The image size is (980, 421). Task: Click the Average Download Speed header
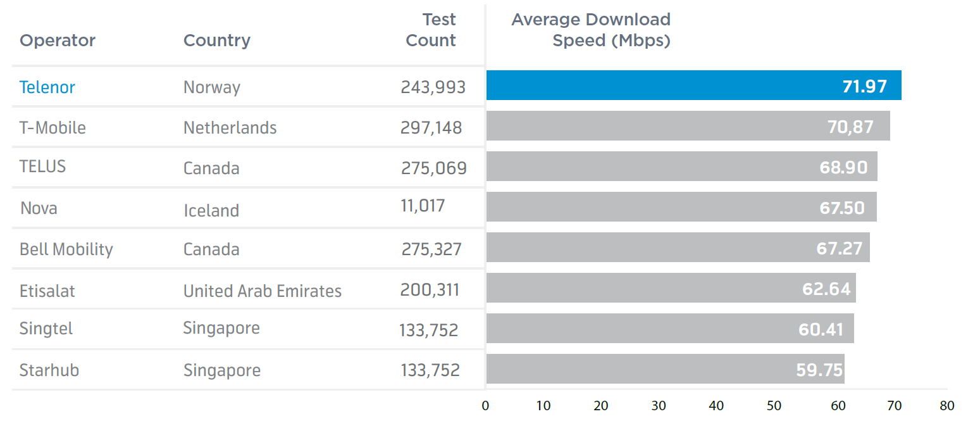[591, 30]
